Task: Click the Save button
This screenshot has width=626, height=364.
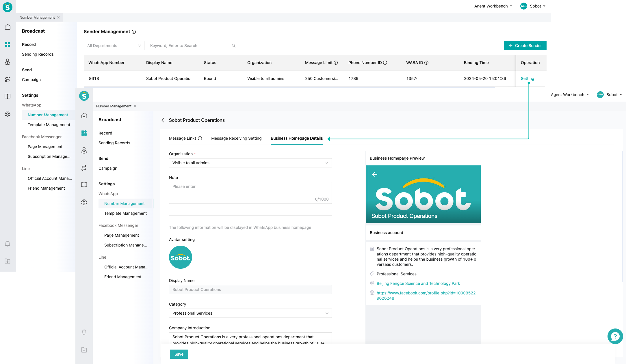Action: click(x=179, y=354)
